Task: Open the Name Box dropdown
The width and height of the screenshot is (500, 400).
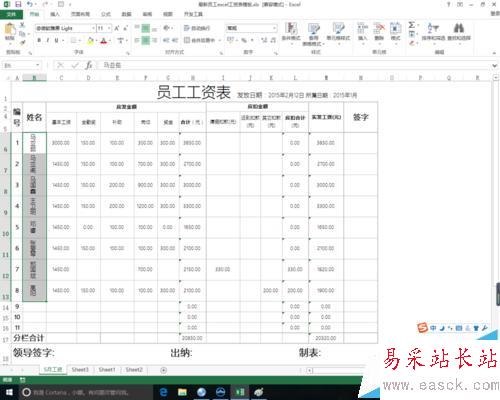Action: (38, 65)
